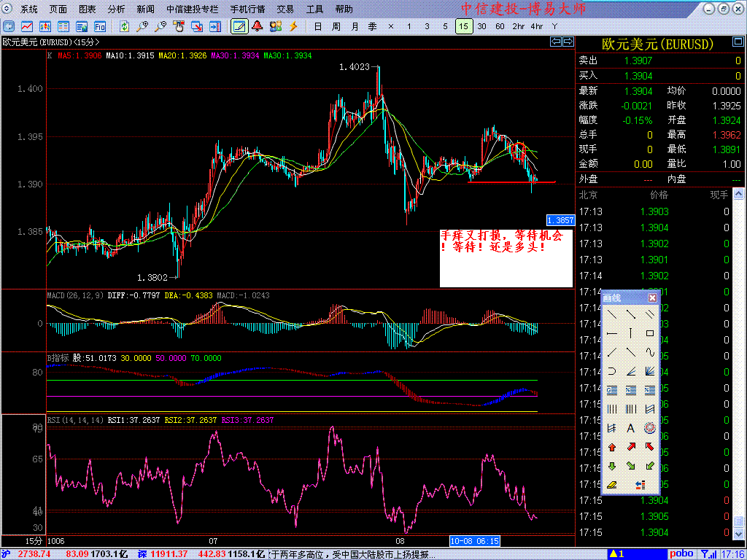Click the lightning bolt toolbar icon
The height and width of the screenshot is (560, 747).
293,26
